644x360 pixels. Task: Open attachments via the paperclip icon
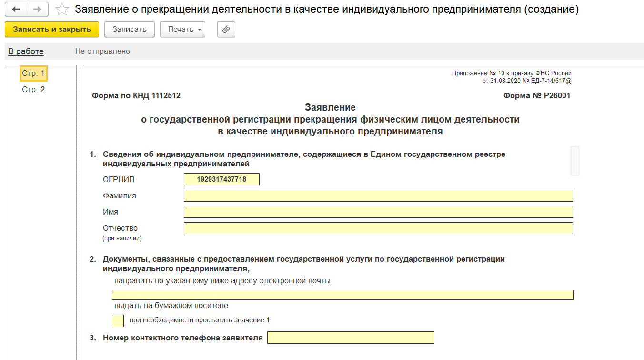(226, 30)
